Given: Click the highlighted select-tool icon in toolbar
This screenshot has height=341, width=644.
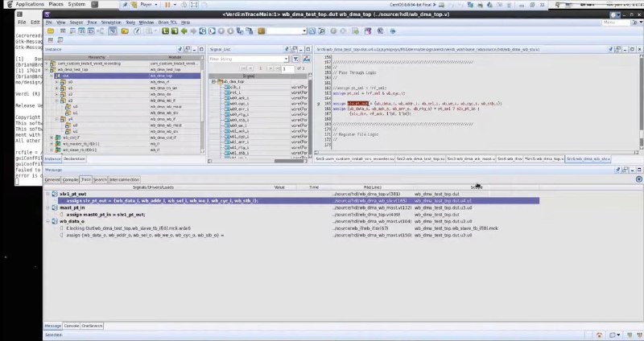Looking at the screenshot, I should point(113,31).
